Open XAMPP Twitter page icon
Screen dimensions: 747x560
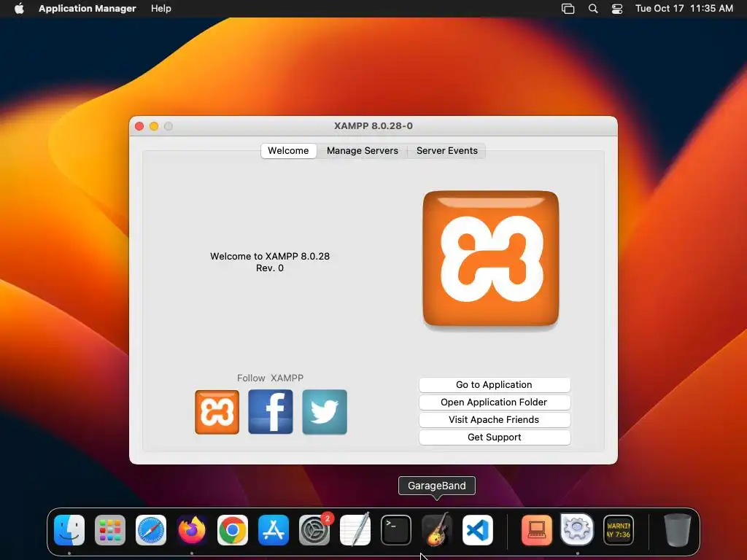325,412
